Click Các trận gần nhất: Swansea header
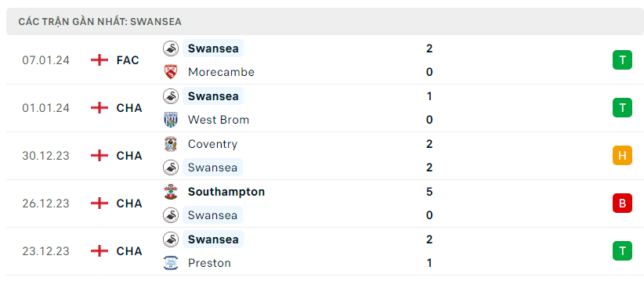 [x=99, y=22]
